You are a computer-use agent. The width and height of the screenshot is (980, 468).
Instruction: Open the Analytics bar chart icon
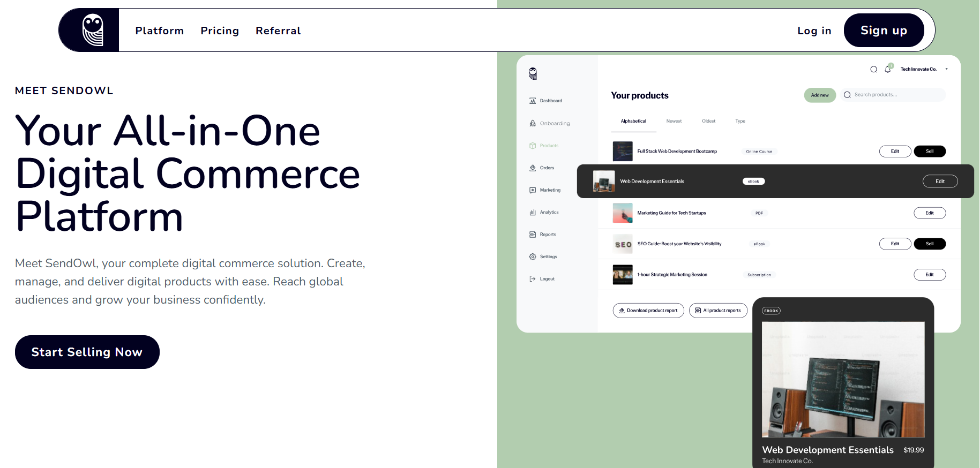pos(533,212)
